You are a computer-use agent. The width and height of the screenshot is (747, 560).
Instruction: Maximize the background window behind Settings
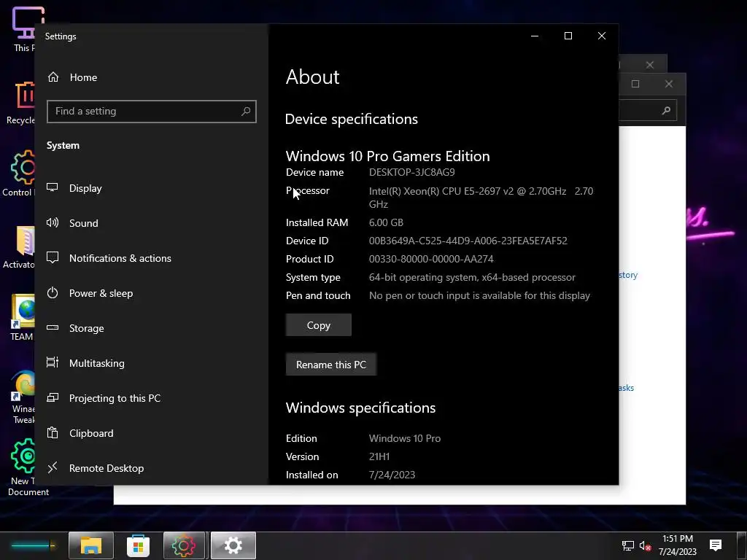click(635, 84)
